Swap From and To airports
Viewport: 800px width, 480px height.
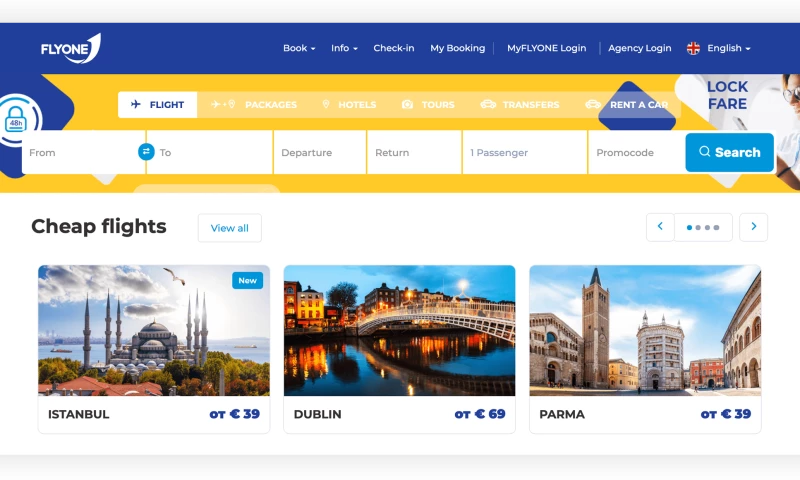146,152
